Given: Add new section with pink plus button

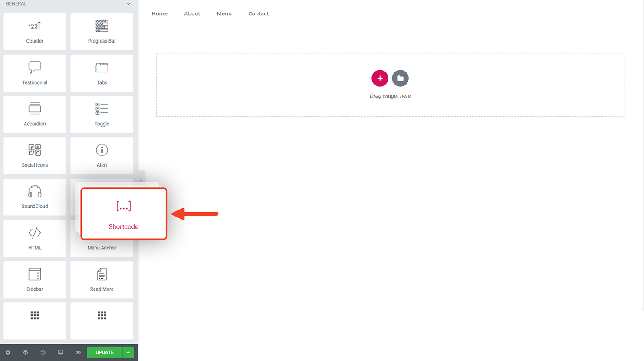Looking at the screenshot, I should (x=380, y=78).
